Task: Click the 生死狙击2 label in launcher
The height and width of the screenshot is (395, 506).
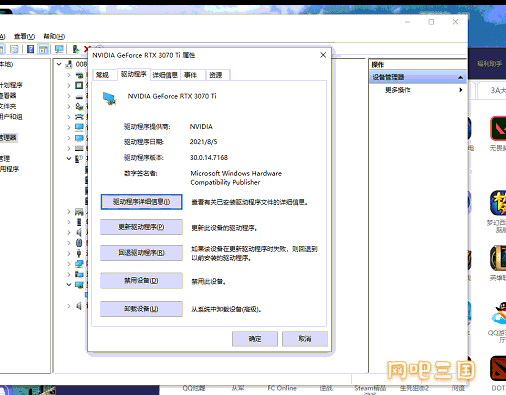Action: [x=414, y=388]
